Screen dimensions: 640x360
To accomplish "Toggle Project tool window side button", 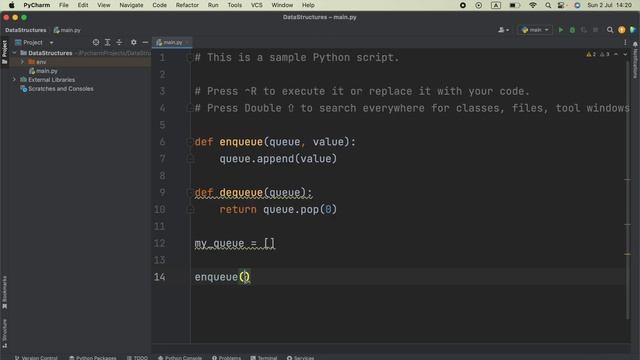I will tap(4, 52).
